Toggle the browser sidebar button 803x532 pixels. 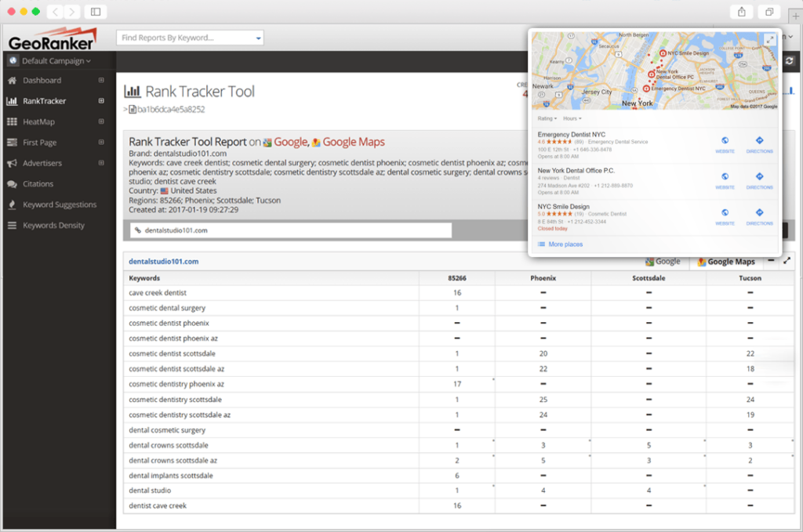pos(96,11)
